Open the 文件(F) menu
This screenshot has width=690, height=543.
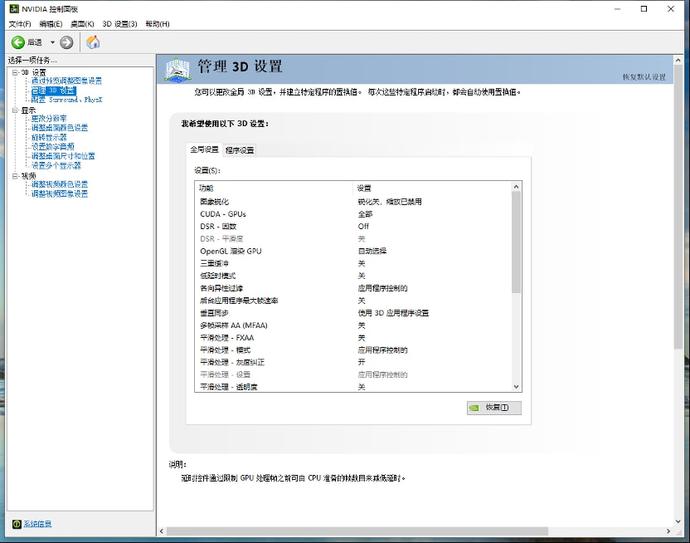pos(20,24)
